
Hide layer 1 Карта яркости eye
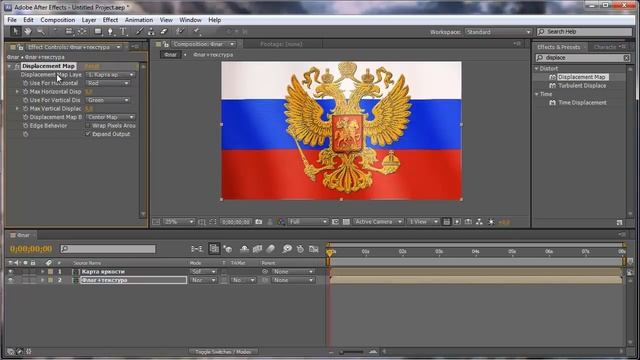tap(10, 271)
